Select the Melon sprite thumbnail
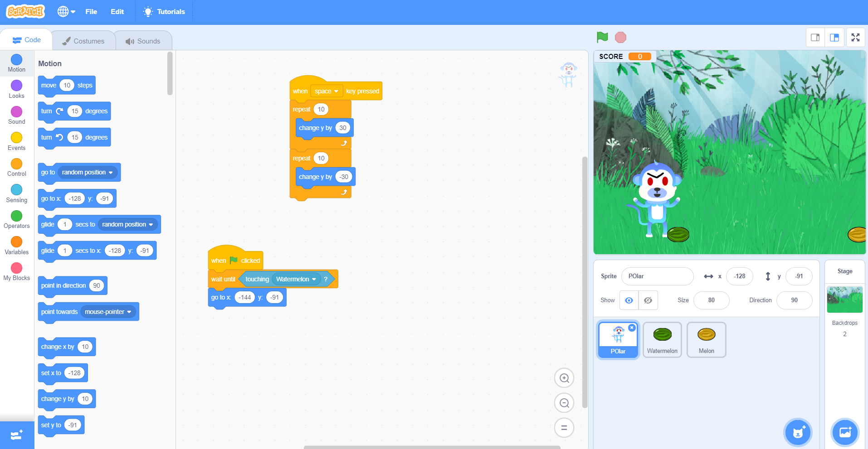868x449 pixels. (x=706, y=340)
